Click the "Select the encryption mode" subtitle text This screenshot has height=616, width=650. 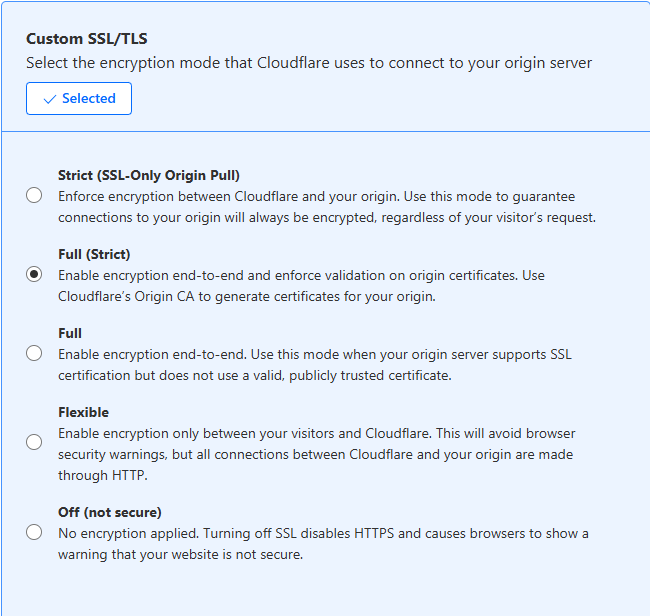(x=309, y=63)
